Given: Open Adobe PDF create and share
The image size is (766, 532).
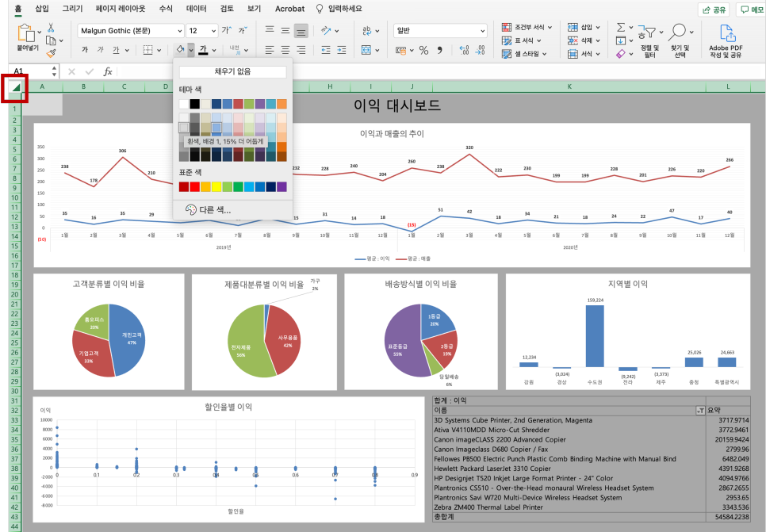Looking at the screenshot, I should pyautogui.click(x=726, y=40).
